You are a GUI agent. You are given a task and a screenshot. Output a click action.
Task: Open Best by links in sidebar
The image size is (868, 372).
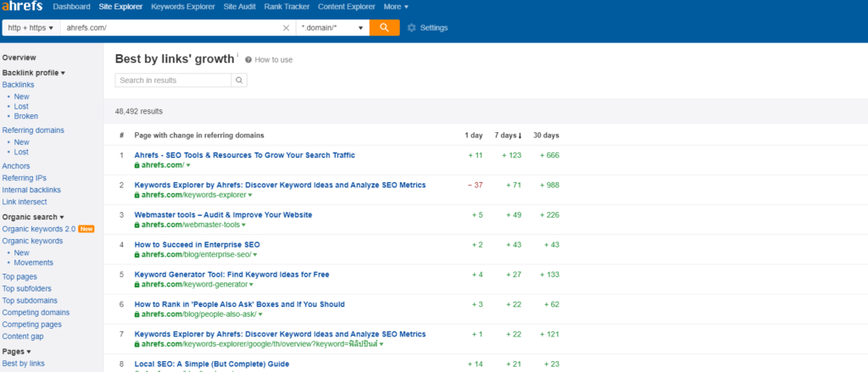(23, 364)
